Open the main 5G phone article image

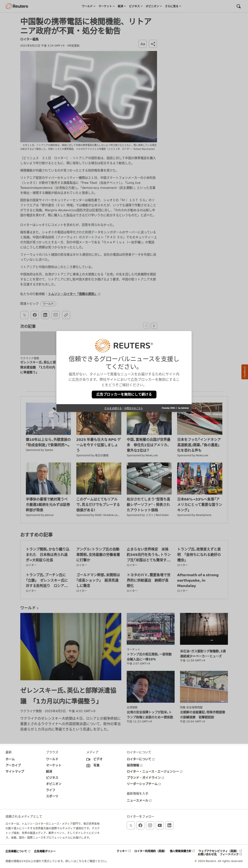(89, 96)
